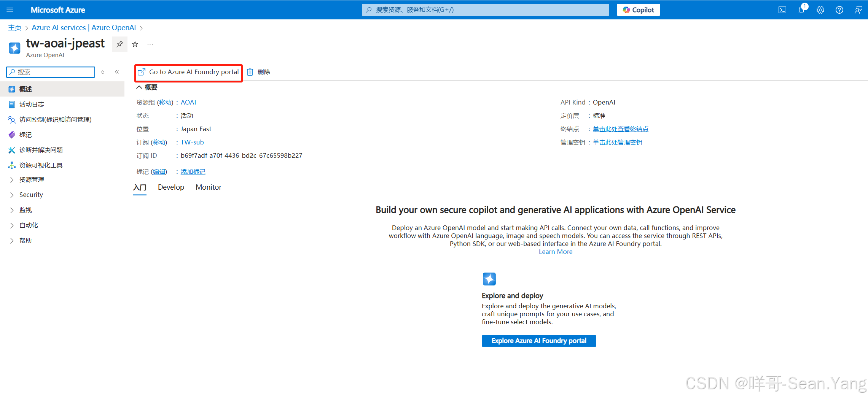Viewport: 868px width, 398px height.
Task: Click the global search bar at top
Action: click(x=485, y=10)
